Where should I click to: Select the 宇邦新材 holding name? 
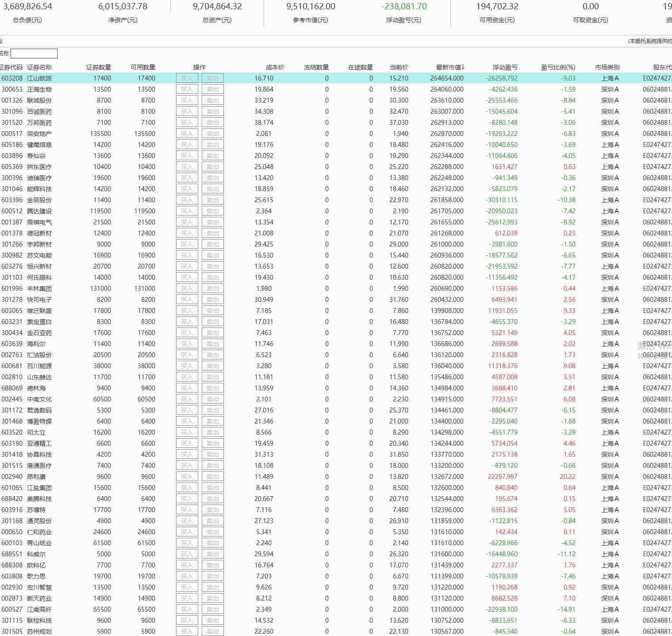[39, 244]
